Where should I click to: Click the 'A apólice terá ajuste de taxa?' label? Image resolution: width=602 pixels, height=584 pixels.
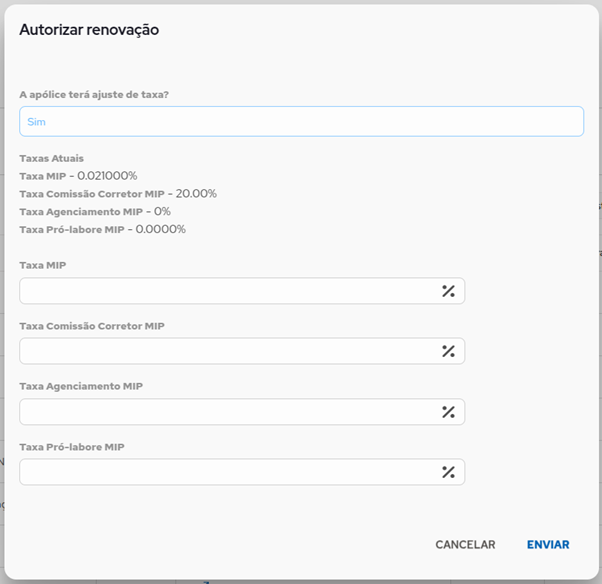pyautogui.click(x=94, y=94)
